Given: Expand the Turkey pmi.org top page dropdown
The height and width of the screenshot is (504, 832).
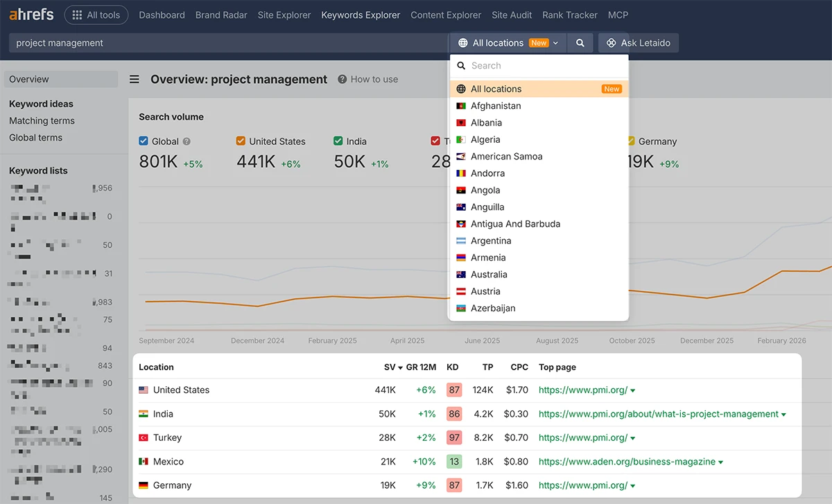Looking at the screenshot, I should [633, 438].
